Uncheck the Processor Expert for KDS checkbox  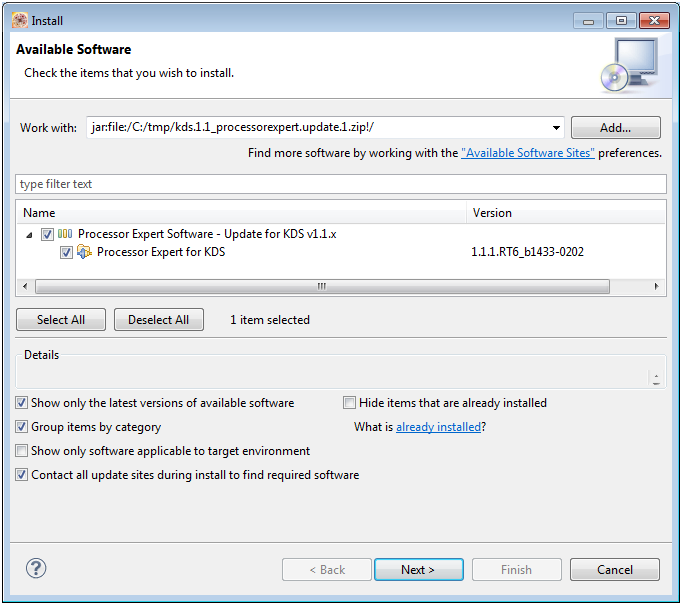coord(66,252)
